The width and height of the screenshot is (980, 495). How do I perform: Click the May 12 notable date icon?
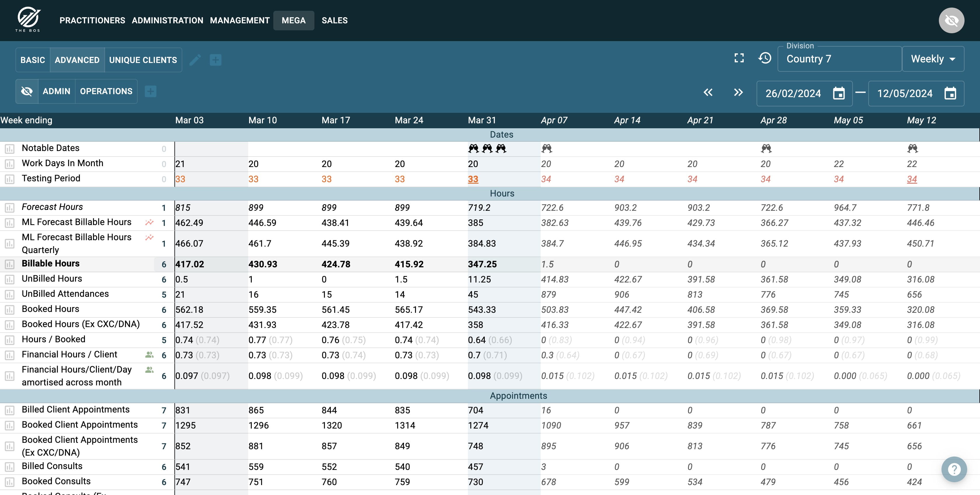point(913,148)
